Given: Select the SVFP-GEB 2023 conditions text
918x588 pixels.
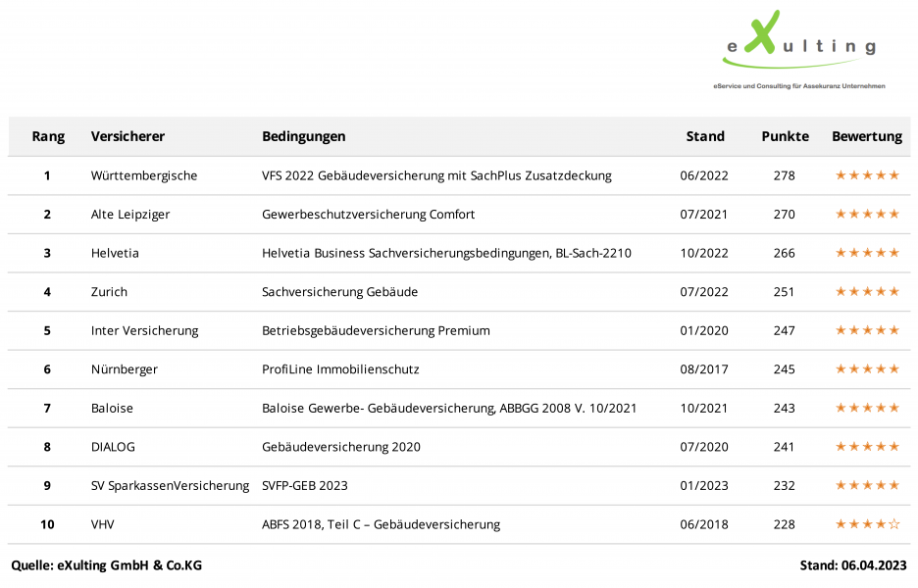Looking at the screenshot, I should [304, 486].
